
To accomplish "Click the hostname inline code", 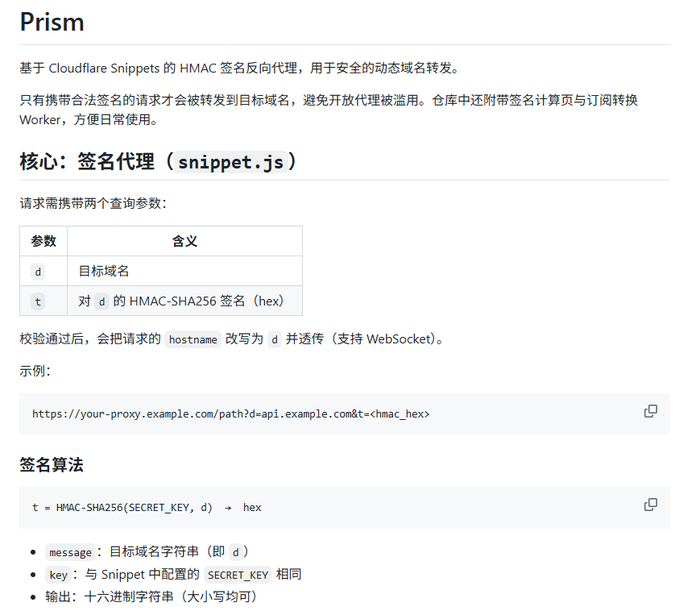I will [193, 339].
